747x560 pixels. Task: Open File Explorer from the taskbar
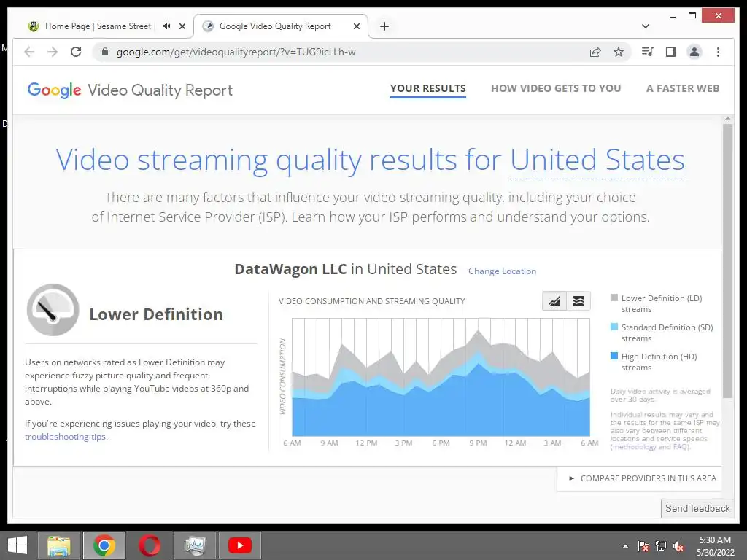pyautogui.click(x=59, y=545)
